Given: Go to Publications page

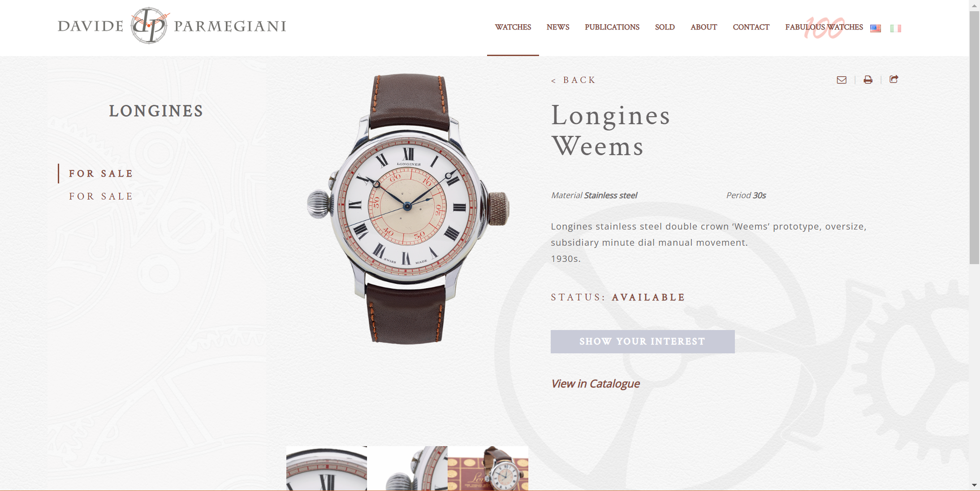Looking at the screenshot, I should [612, 27].
